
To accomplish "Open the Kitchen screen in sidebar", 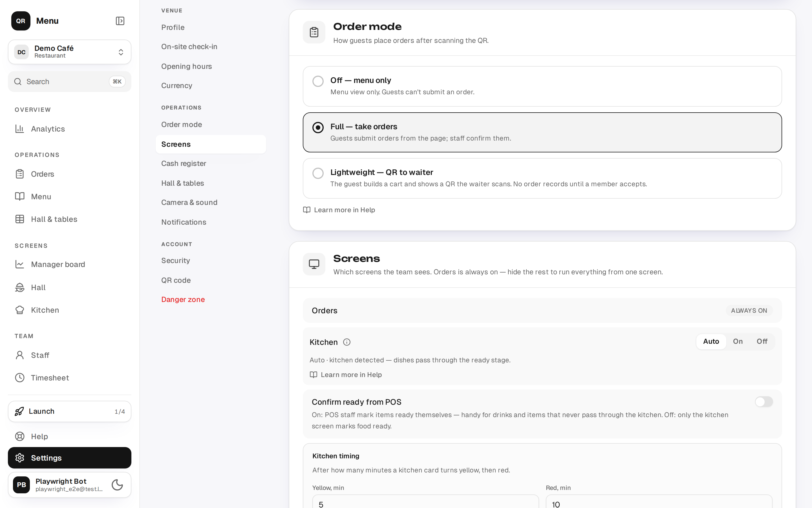I will tap(69, 310).
